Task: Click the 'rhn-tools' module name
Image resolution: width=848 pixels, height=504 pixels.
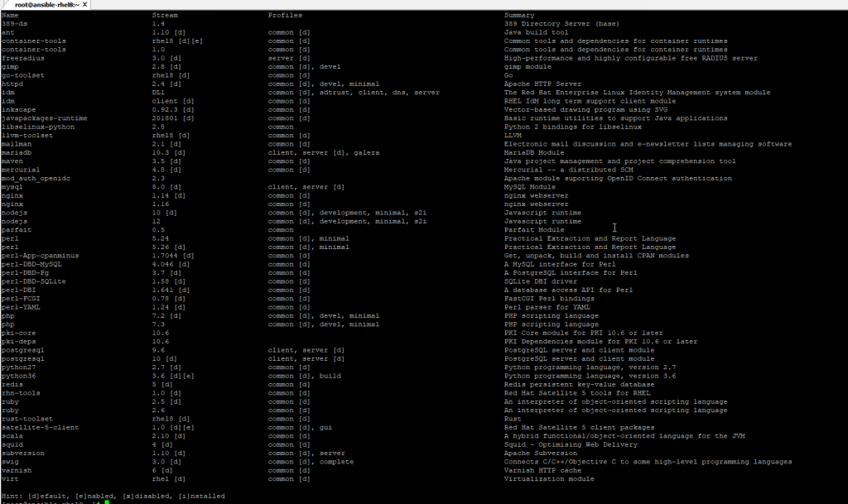Action: (x=21, y=393)
